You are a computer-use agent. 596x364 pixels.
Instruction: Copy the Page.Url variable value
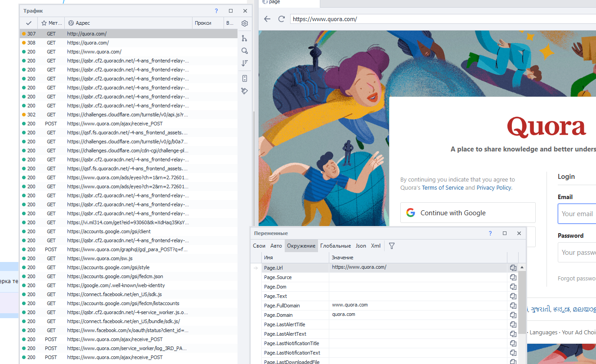[x=513, y=268]
